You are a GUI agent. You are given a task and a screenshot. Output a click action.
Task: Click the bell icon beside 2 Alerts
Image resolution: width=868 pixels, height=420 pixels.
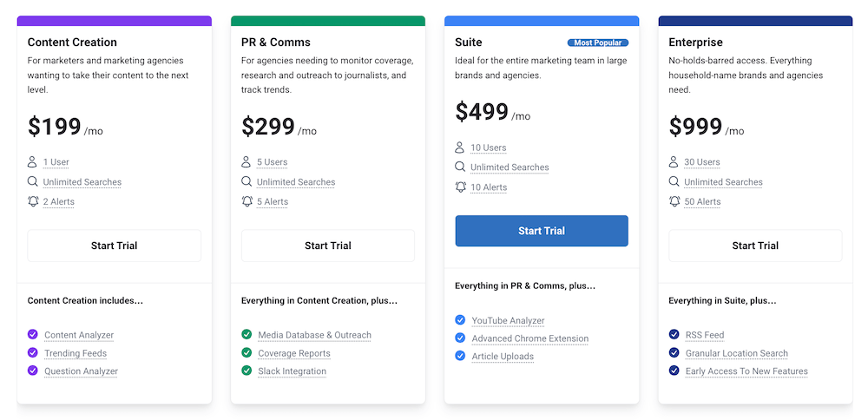pyautogui.click(x=33, y=201)
